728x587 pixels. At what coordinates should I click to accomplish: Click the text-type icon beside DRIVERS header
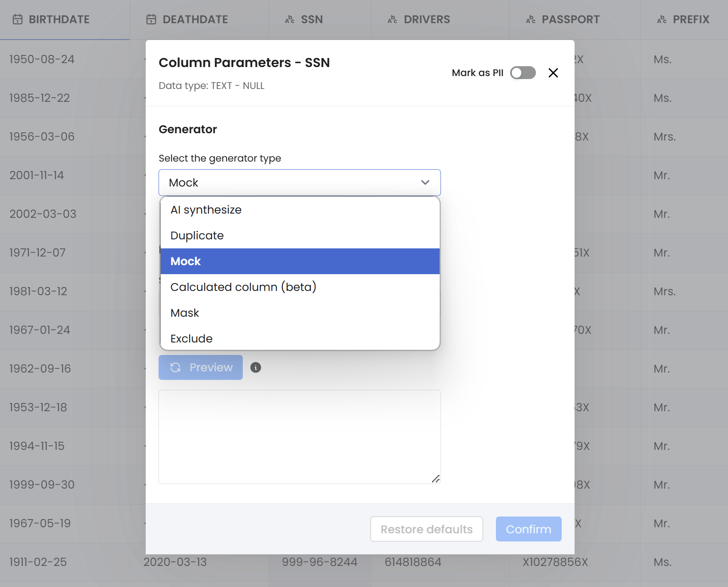[392, 19]
